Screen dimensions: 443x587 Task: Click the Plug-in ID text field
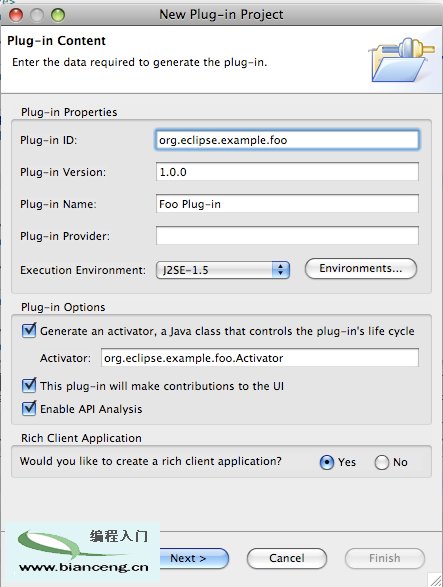(287, 140)
